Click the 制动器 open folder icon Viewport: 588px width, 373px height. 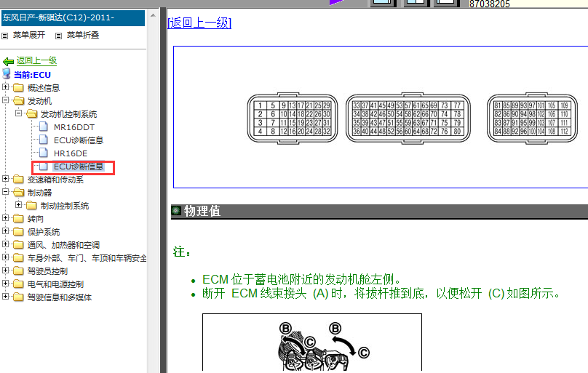[18, 193]
